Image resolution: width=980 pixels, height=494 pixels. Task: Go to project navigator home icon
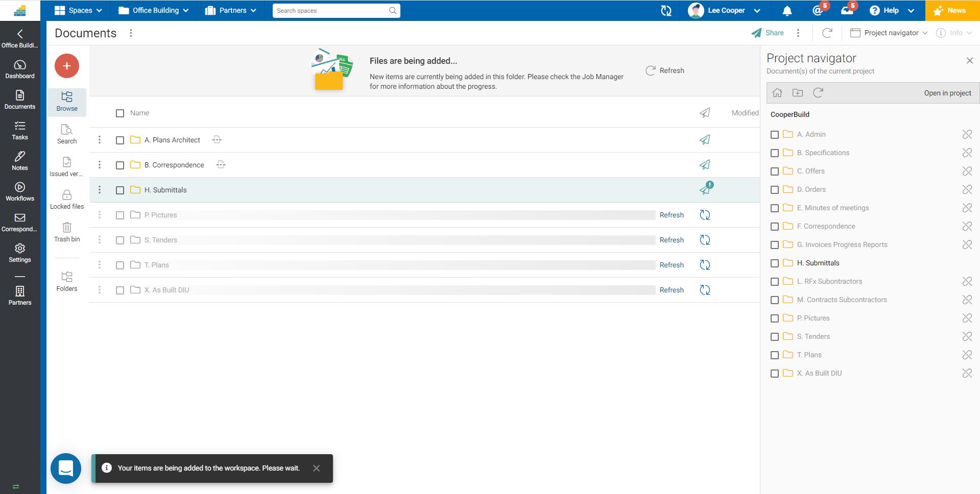pyautogui.click(x=777, y=93)
